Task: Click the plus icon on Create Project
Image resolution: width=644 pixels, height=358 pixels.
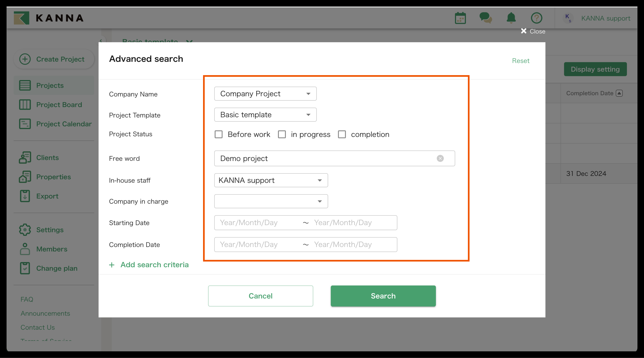Action: pyautogui.click(x=25, y=59)
